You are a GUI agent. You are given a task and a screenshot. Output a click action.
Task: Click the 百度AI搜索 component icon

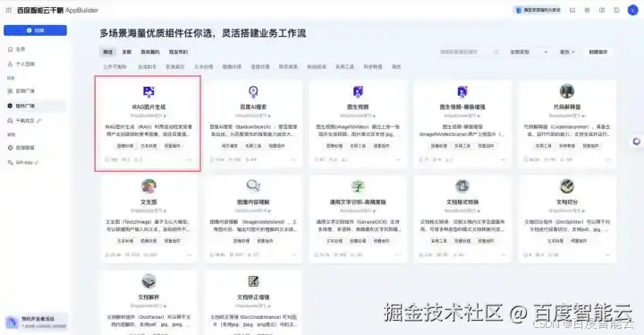click(x=253, y=91)
